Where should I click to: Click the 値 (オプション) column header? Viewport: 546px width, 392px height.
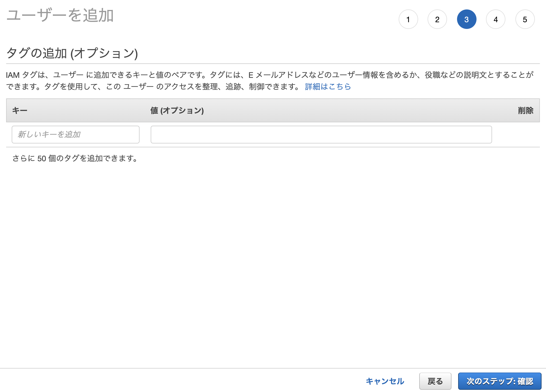pos(177,110)
